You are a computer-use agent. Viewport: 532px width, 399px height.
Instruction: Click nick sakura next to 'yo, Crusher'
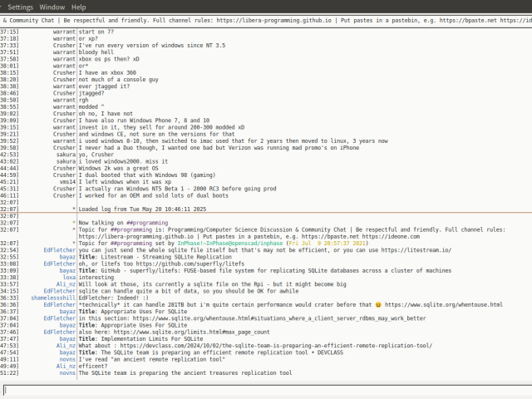[66, 155]
